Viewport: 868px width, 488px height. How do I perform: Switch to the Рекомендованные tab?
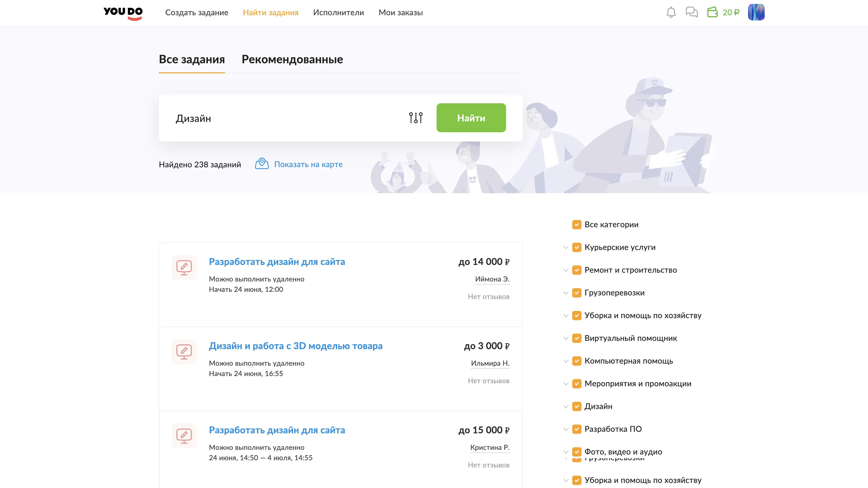pos(292,60)
